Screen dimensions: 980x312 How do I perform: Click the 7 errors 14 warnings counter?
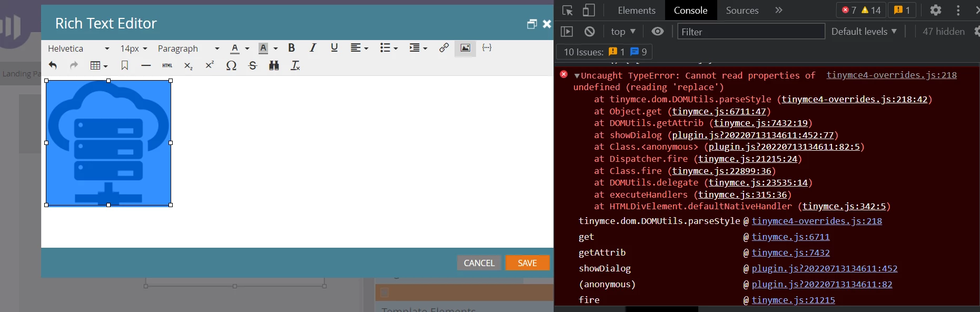pos(861,10)
